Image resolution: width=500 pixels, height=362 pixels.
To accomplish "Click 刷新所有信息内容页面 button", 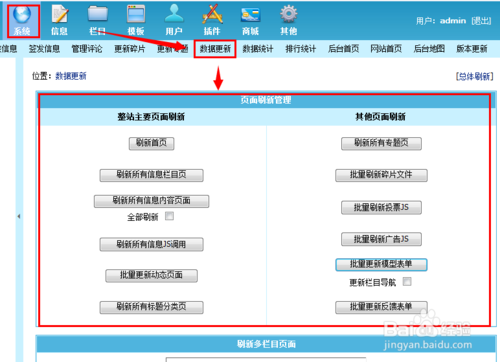I will (151, 201).
